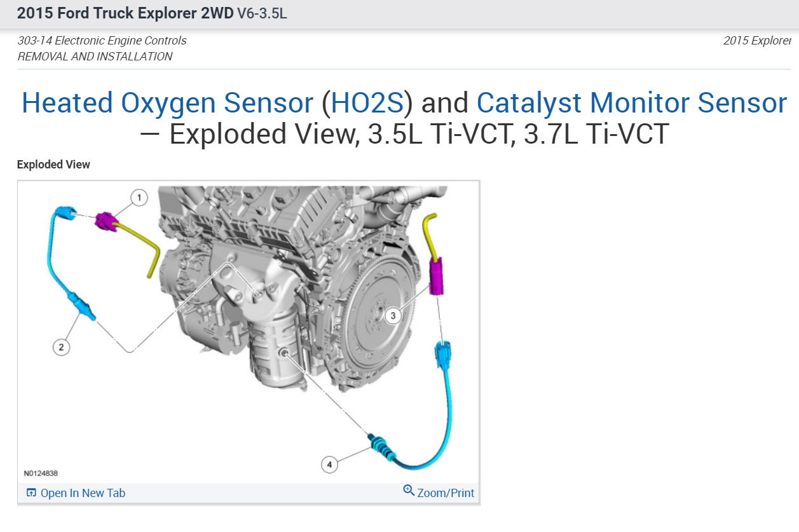Viewport: 799px width, 532px height.
Task: Select callout number 4 in the diagram
Action: click(x=329, y=465)
